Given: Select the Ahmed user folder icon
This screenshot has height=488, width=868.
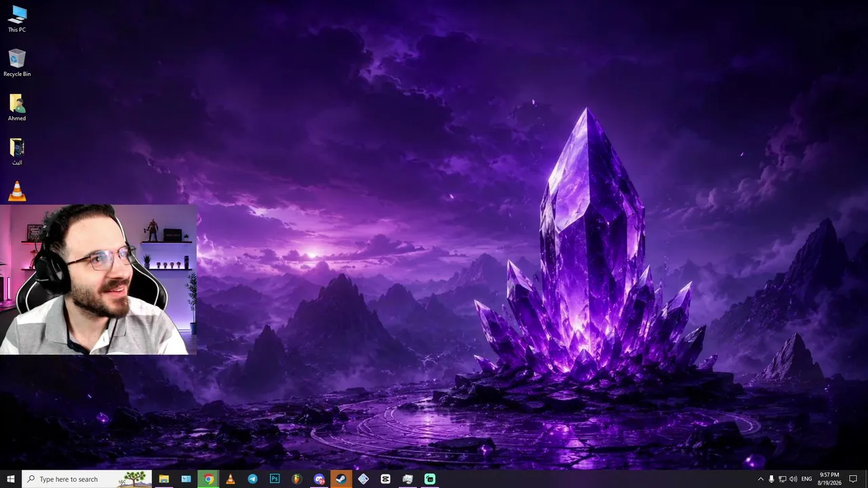Looking at the screenshot, I should pyautogui.click(x=17, y=108).
